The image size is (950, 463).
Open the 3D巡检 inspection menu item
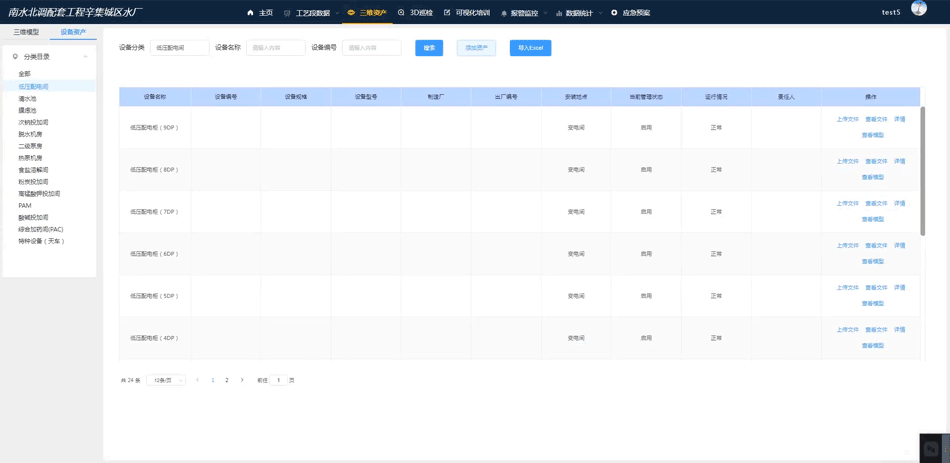[416, 13]
